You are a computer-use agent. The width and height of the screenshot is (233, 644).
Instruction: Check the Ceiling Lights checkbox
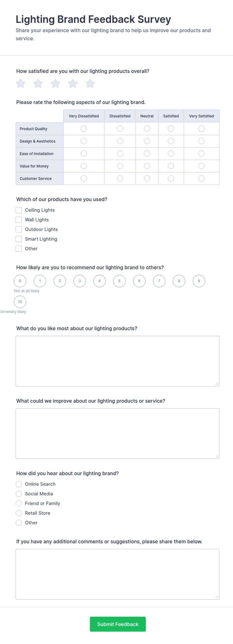coord(19,210)
